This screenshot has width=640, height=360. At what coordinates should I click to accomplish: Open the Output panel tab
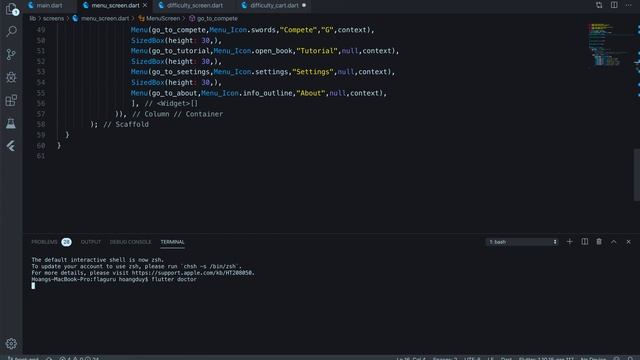[x=91, y=242]
